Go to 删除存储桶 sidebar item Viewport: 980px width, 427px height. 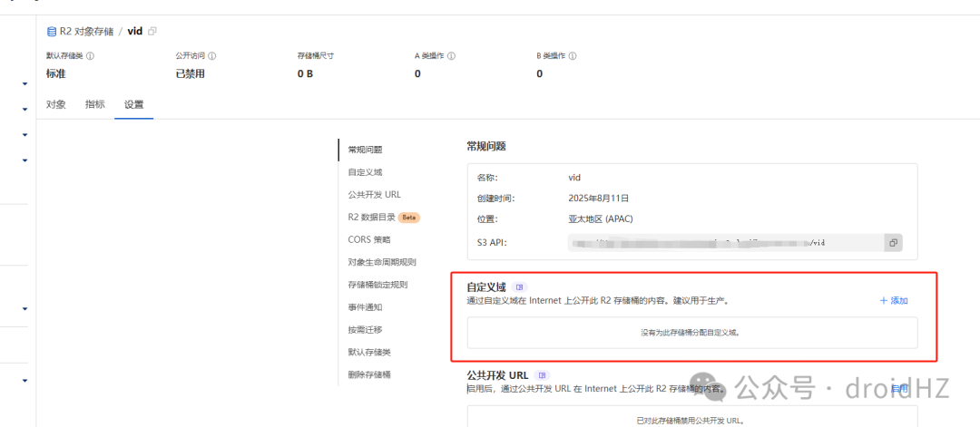coord(369,374)
